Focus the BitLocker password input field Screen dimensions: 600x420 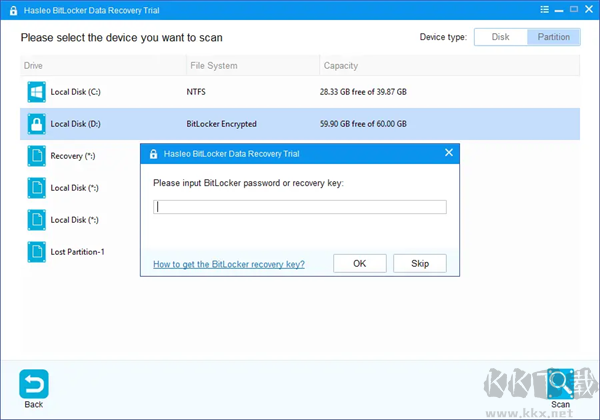pos(300,207)
